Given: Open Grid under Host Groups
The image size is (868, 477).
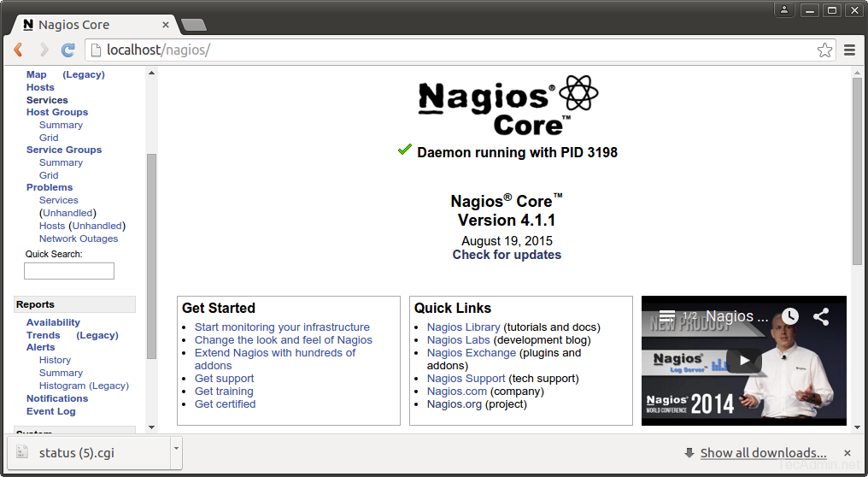Looking at the screenshot, I should (x=49, y=138).
